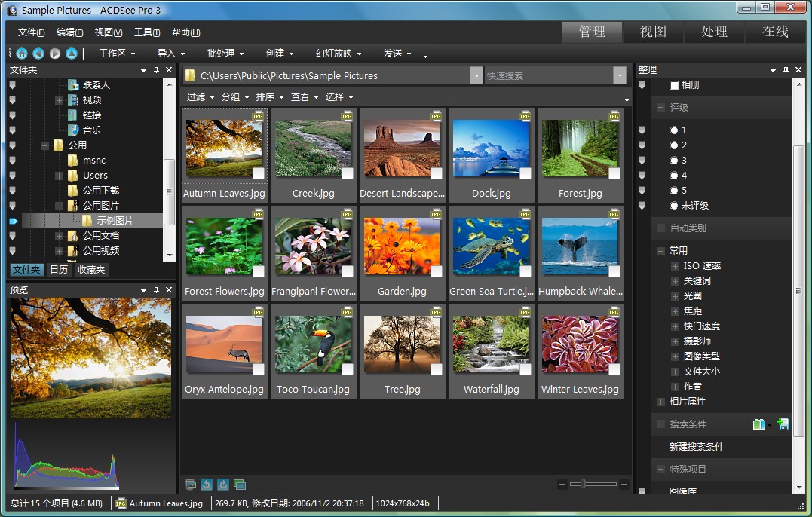Select rating 4 radio button
This screenshot has width=812, height=517.
(674, 176)
